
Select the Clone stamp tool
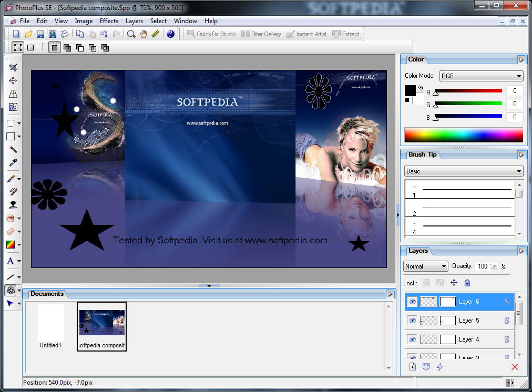tap(13, 205)
